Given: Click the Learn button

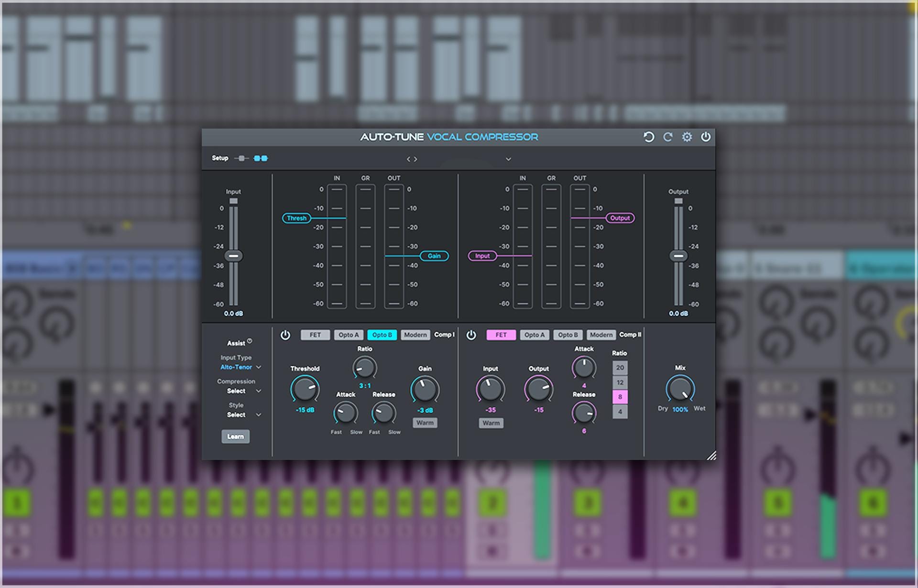Looking at the screenshot, I should 235,436.
